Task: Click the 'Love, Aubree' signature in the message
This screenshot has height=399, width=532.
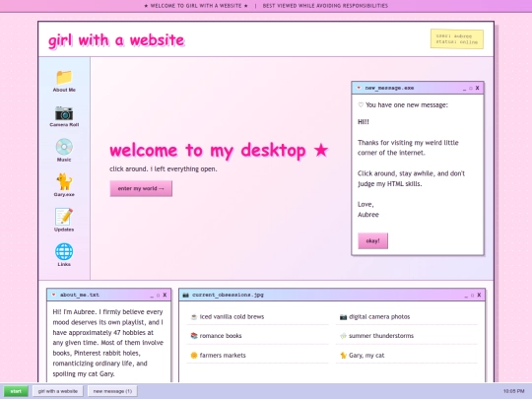Action: pyautogui.click(x=368, y=209)
